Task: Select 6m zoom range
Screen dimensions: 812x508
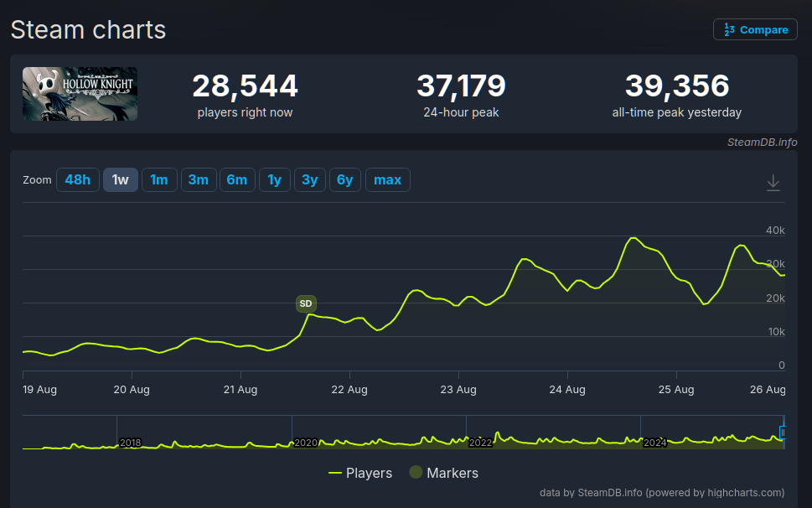Action: 236,179
